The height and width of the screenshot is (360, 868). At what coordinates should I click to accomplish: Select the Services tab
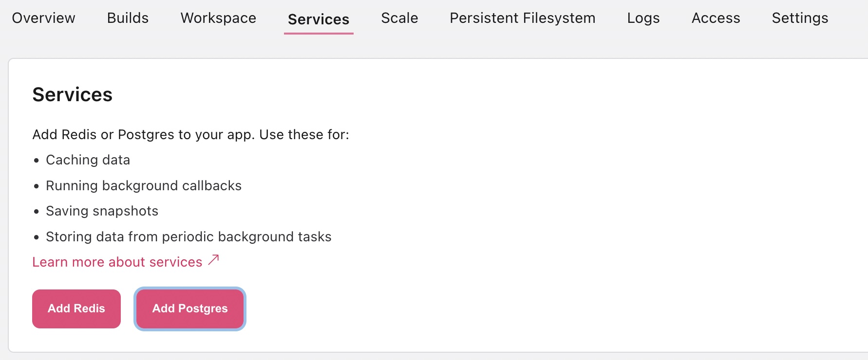[x=318, y=20]
